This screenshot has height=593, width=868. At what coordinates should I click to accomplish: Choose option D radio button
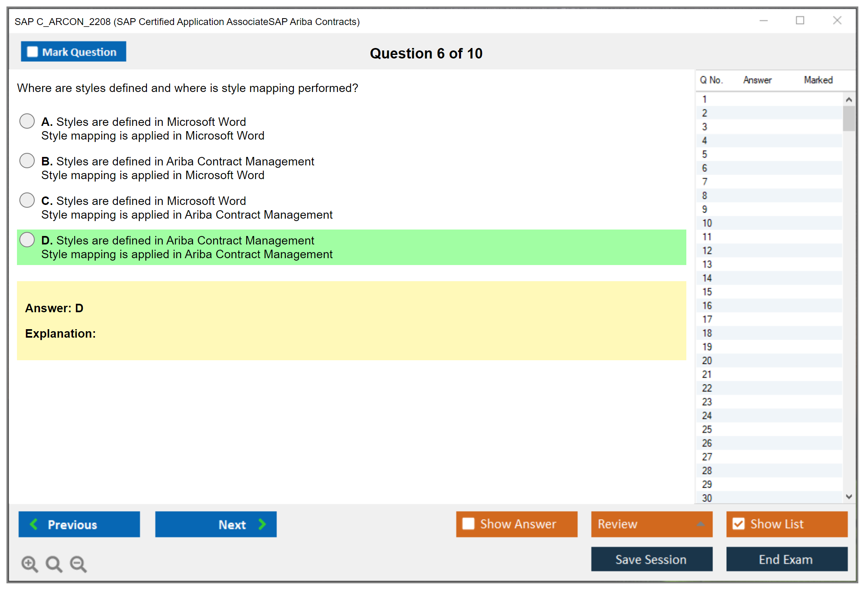27,240
